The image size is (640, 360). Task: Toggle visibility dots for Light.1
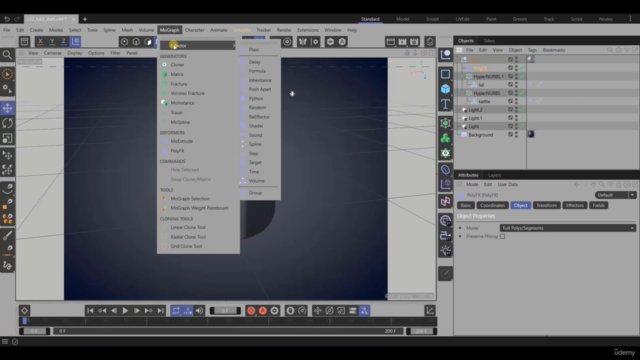click(x=516, y=118)
